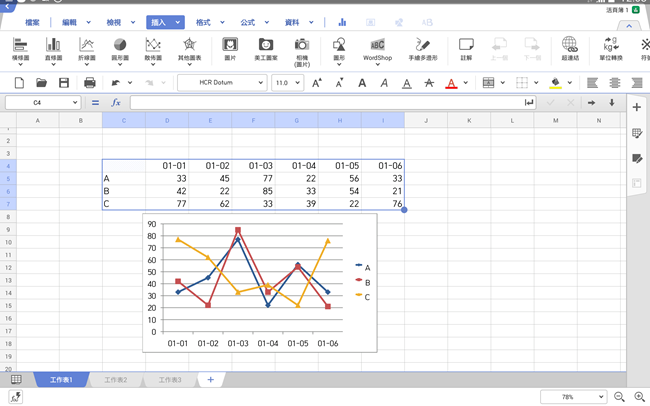Open a file with the folder icon

(x=41, y=83)
